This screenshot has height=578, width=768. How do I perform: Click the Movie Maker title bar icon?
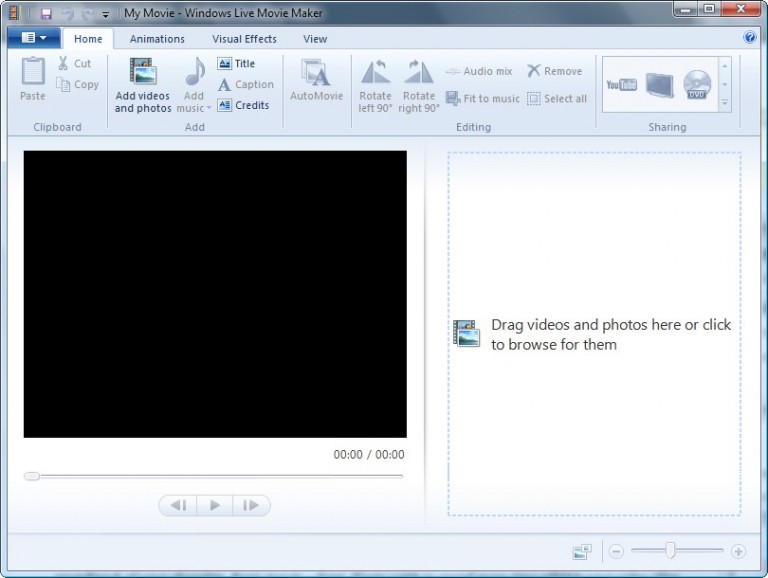(x=14, y=13)
